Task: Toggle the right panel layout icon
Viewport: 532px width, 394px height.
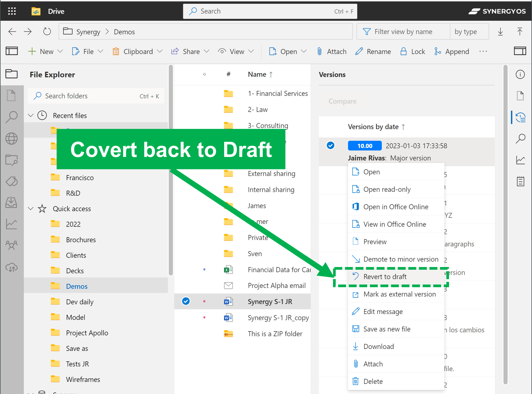Action: 520,51
